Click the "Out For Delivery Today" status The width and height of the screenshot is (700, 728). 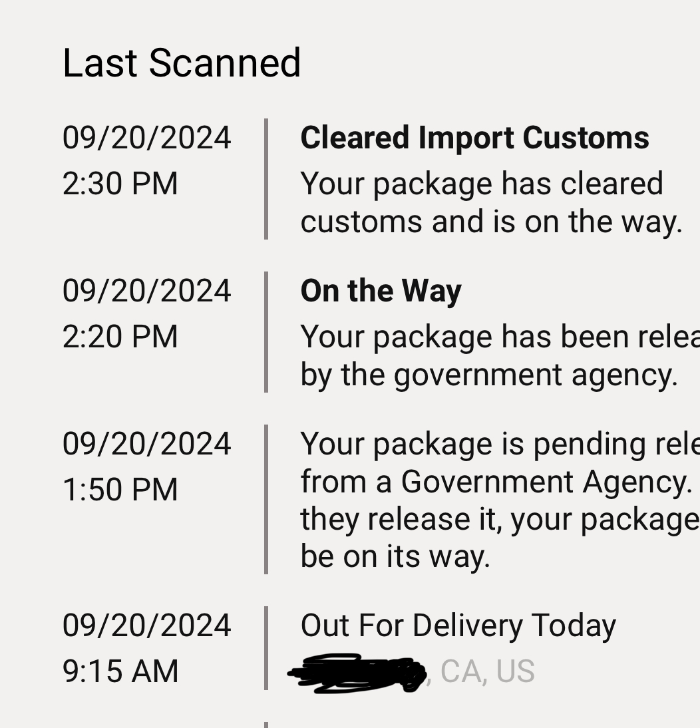coord(458,626)
